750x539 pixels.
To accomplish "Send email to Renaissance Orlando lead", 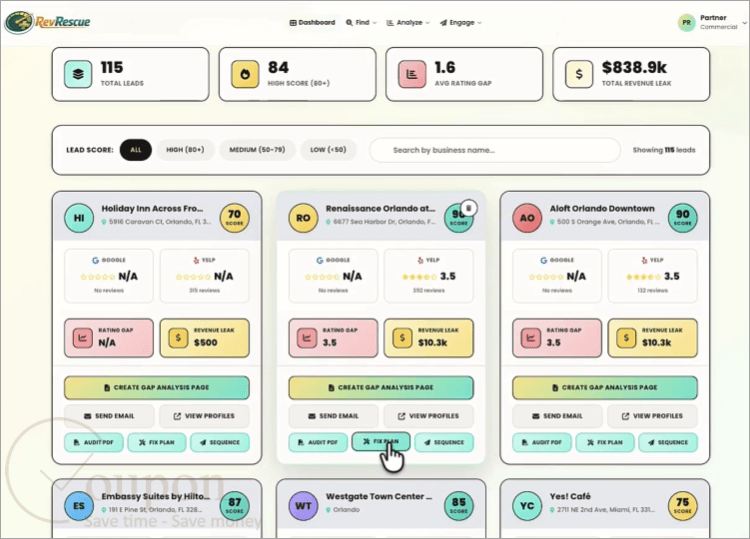I will [333, 416].
